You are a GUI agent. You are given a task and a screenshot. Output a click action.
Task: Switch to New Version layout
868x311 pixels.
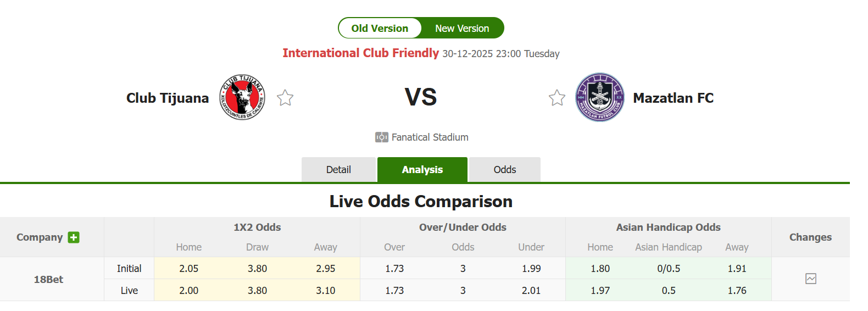pos(461,28)
